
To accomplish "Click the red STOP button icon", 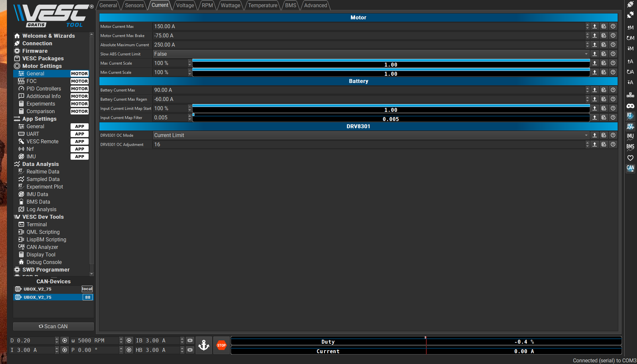I will coord(222,345).
